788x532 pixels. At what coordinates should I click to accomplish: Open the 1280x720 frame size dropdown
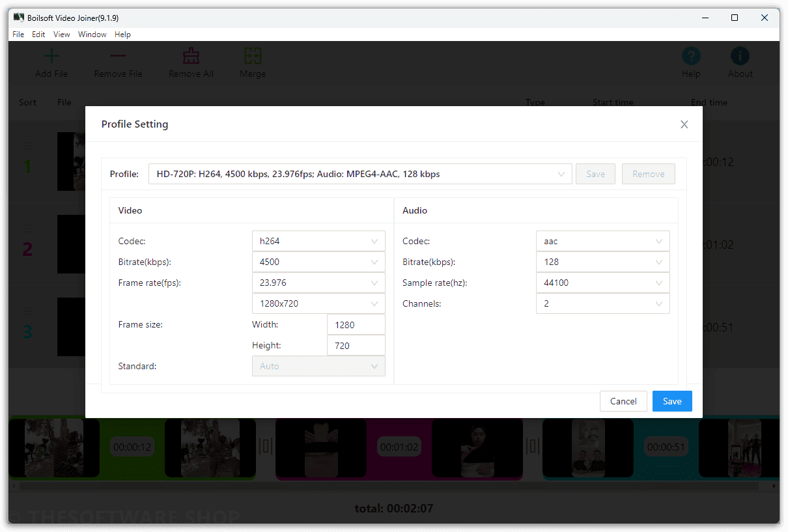click(318, 303)
